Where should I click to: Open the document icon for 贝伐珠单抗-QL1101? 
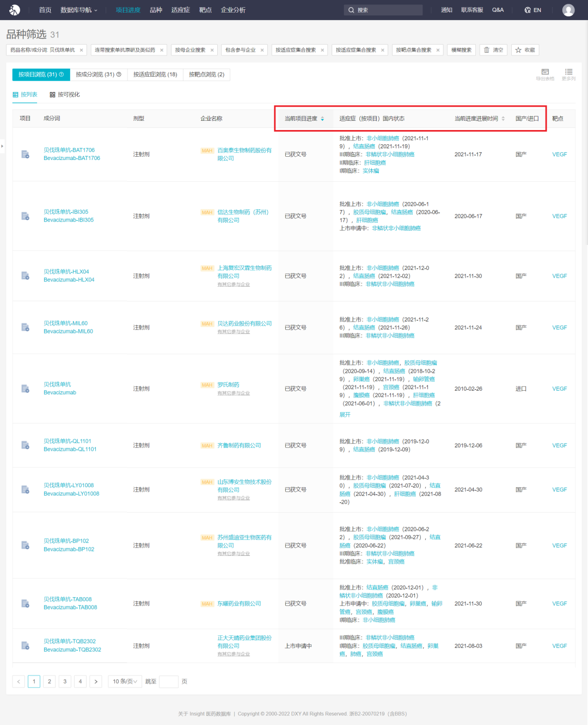pyautogui.click(x=25, y=445)
